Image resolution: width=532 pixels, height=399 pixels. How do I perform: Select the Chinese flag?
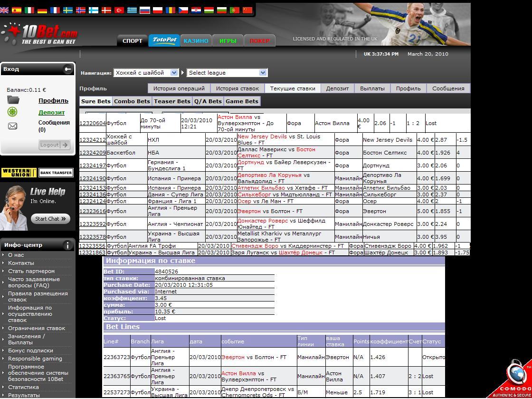coord(247,10)
